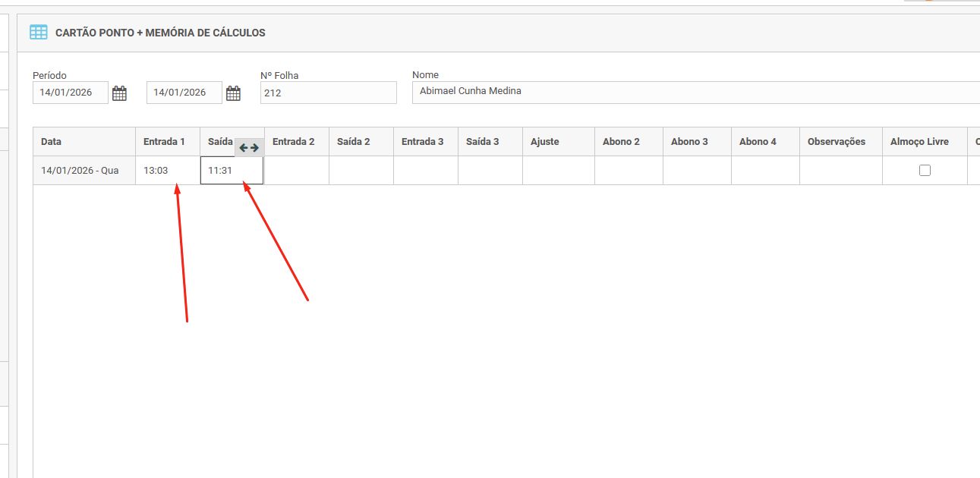Click the Entrada 1 column header
This screenshot has height=478, width=980.
click(167, 142)
